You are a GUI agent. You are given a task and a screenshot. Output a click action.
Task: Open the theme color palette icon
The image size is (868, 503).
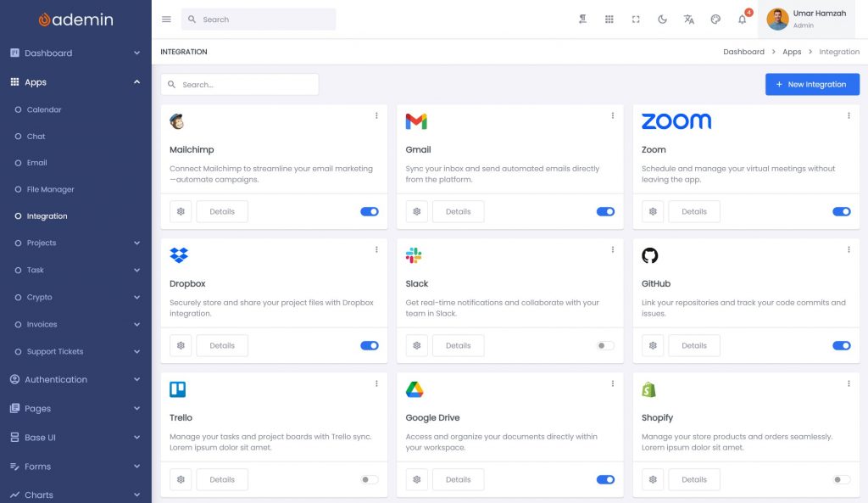coord(715,20)
